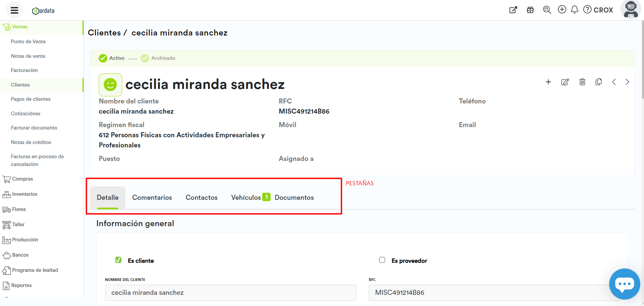Open Punto de Venta link
The width and height of the screenshot is (644, 306).
[28, 42]
